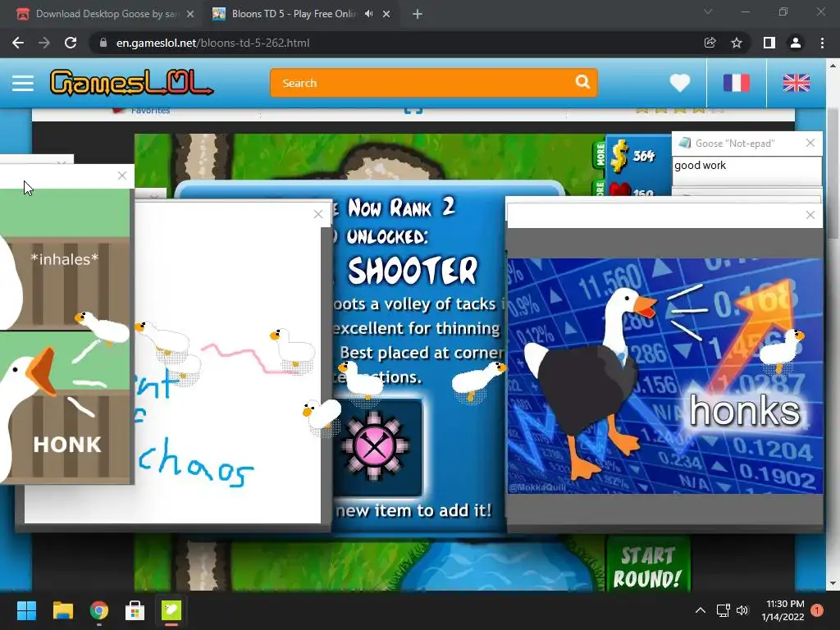840x630 pixels.
Task: Select the UK flag language icon
Action: pyautogui.click(x=797, y=83)
